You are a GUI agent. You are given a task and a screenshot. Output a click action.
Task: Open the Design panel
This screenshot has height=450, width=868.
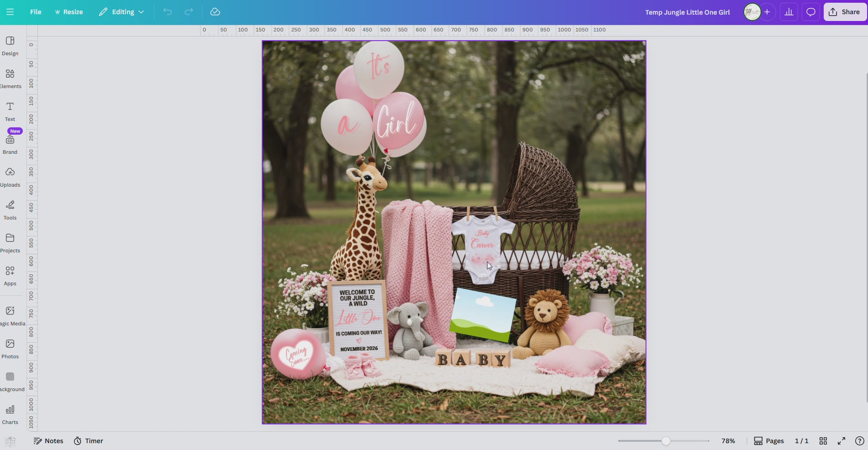[x=10, y=46]
